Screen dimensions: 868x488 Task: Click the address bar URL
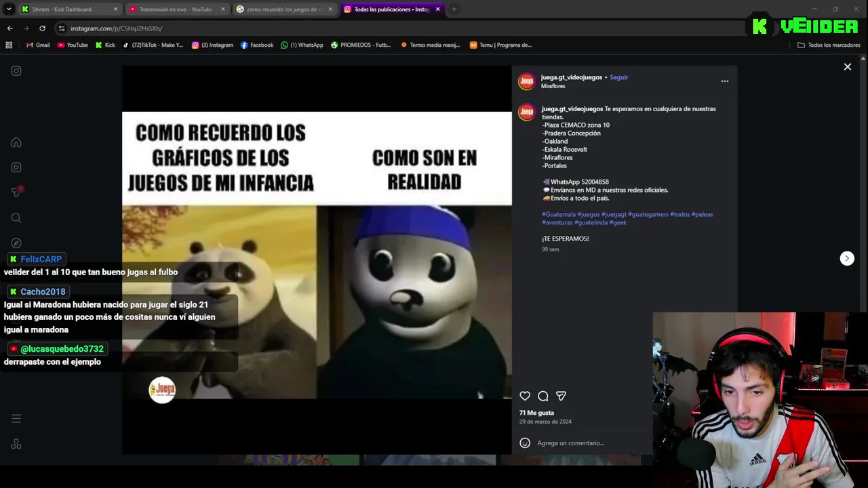pos(116,28)
